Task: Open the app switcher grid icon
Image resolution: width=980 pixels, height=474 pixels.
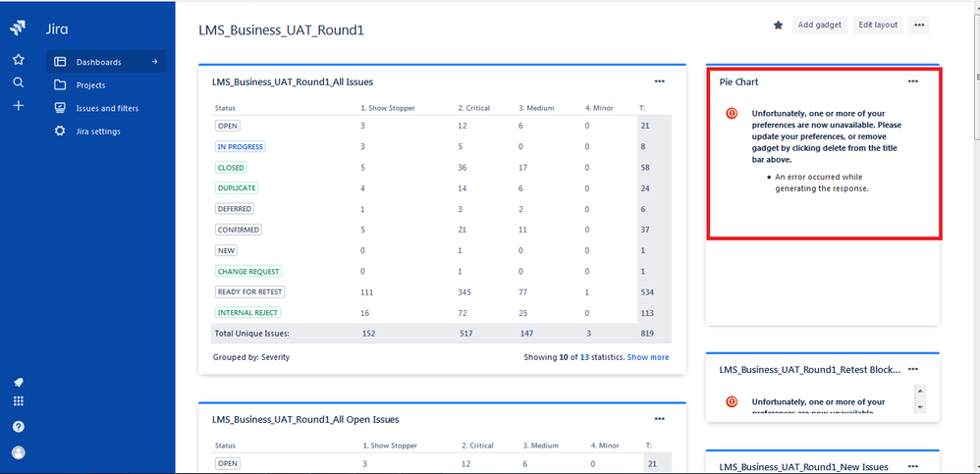Action: (18, 401)
